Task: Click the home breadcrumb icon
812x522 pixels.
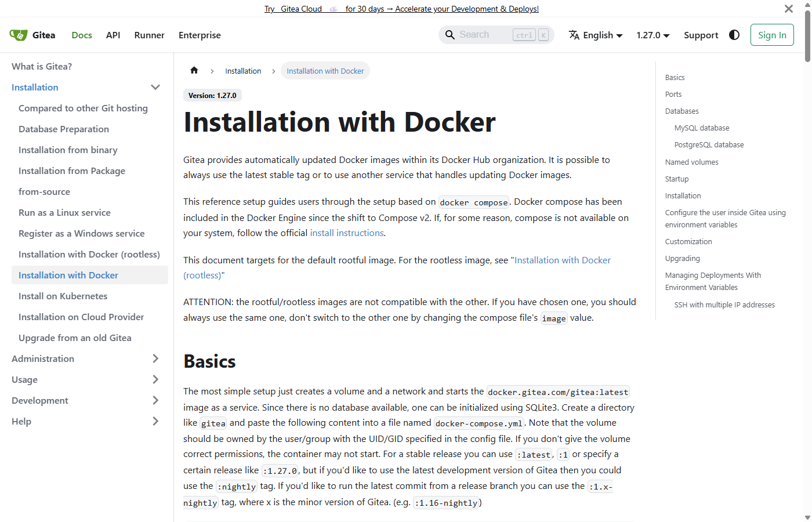Action: 194,70
